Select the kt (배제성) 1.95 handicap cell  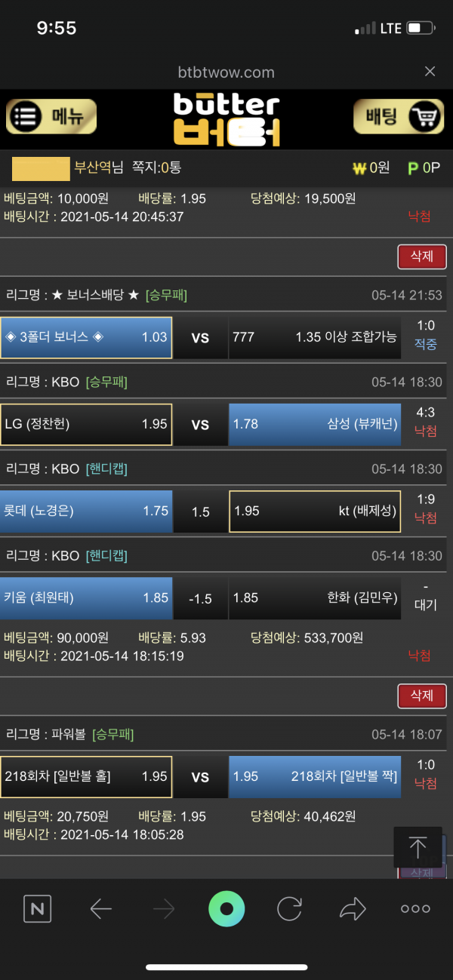[x=315, y=511]
